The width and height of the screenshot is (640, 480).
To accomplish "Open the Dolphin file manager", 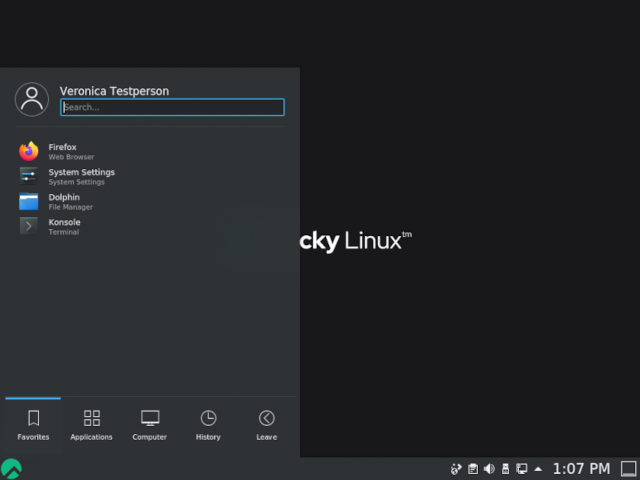I will point(29,201).
